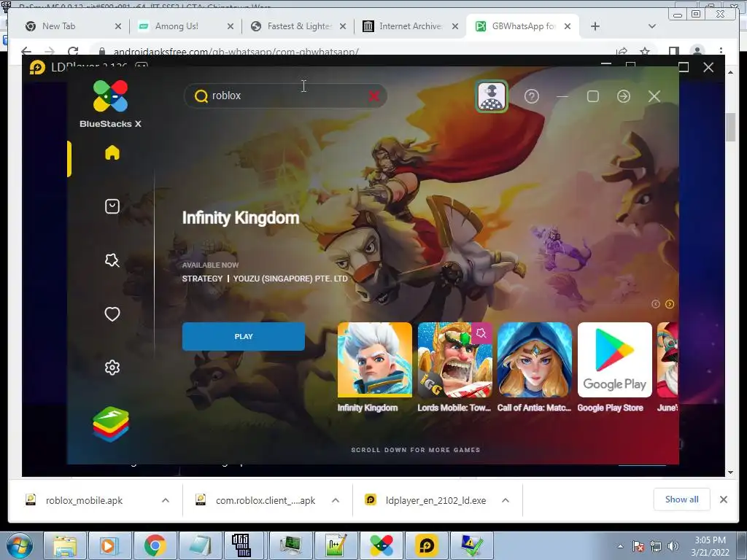Image resolution: width=747 pixels, height=560 pixels.
Task: Open the My Games library sidebar icon
Action: (112, 206)
